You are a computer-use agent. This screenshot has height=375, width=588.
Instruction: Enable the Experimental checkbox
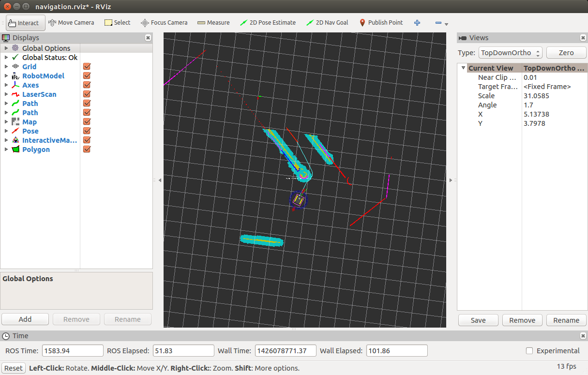[529, 351]
